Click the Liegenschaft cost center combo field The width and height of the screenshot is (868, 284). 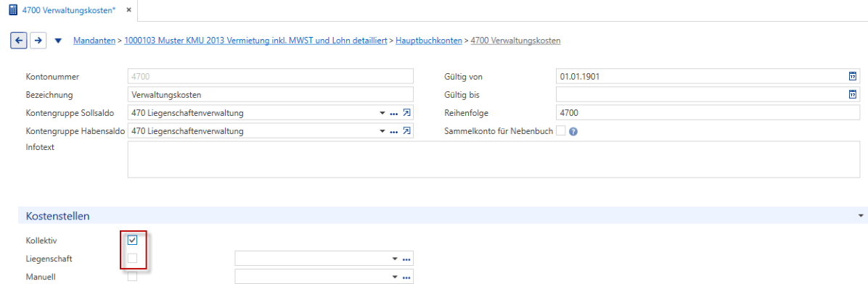(324, 259)
